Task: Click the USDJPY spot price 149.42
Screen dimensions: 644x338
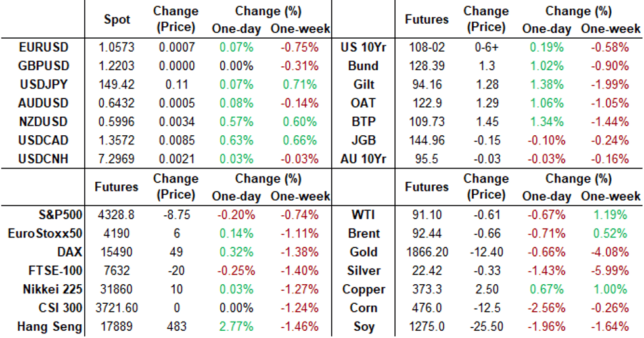Action: point(117,84)
